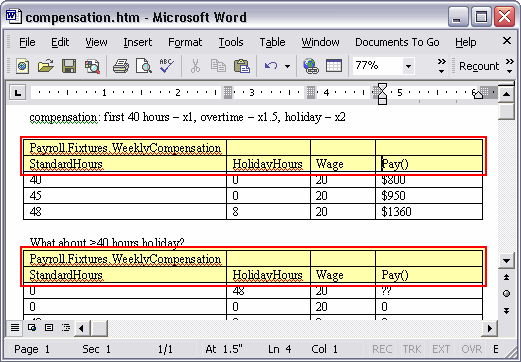Save the document with floppy icon

[69, 66]
